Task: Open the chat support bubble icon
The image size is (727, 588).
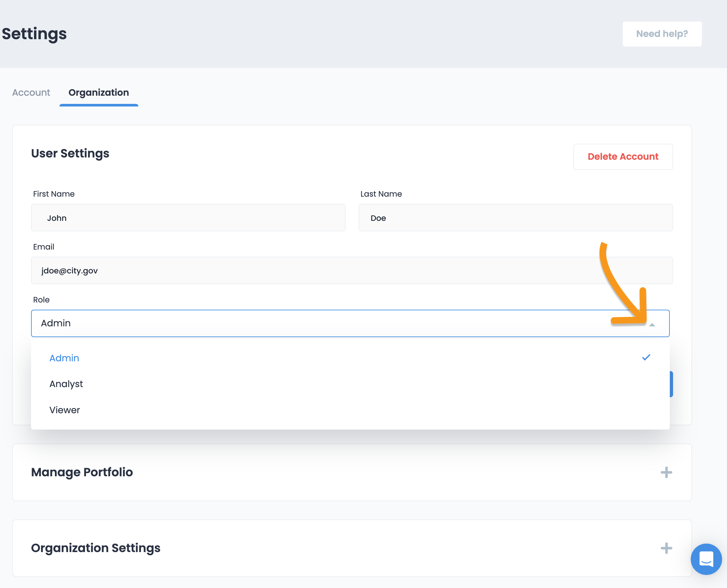Action: click(x=706, y=559)
